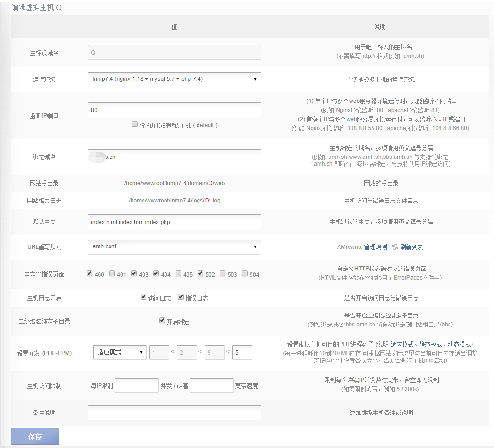Image resolution: width=494 pixels, height=448 pixels.
Task: Click the 静态模式 link
Action: (x=430, y=344)
